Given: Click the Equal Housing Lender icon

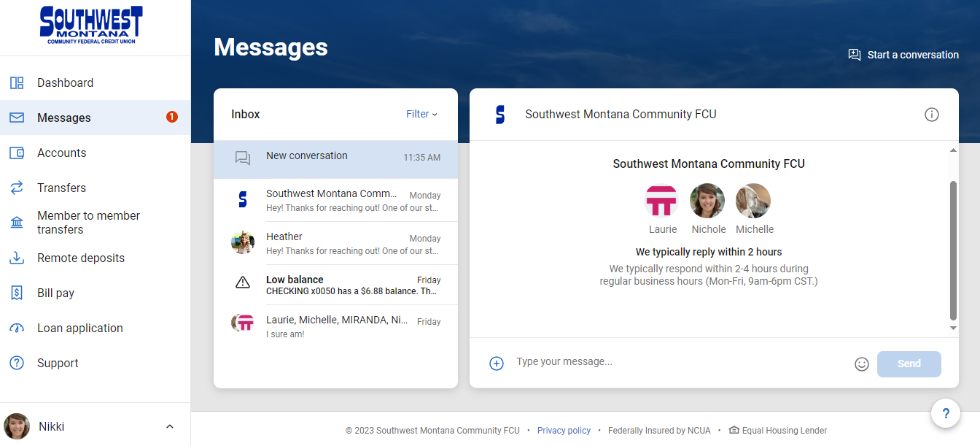Looking at the screenshot, I should tap(734, 430).
